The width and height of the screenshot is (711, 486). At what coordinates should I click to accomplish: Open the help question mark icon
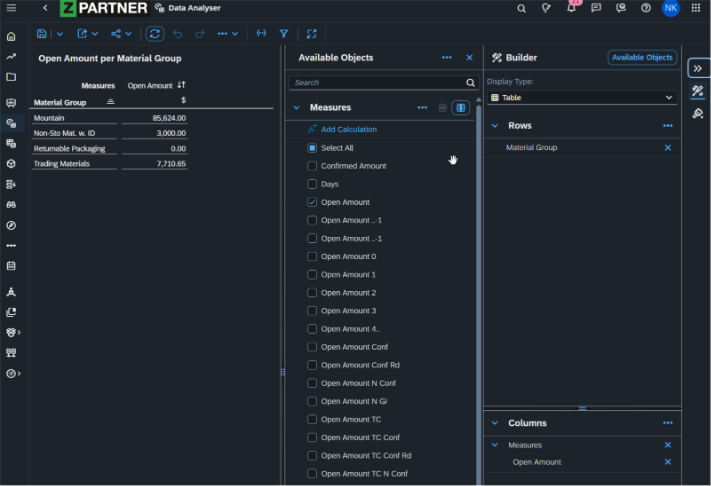pyautogui.click(x=646, y=8)
